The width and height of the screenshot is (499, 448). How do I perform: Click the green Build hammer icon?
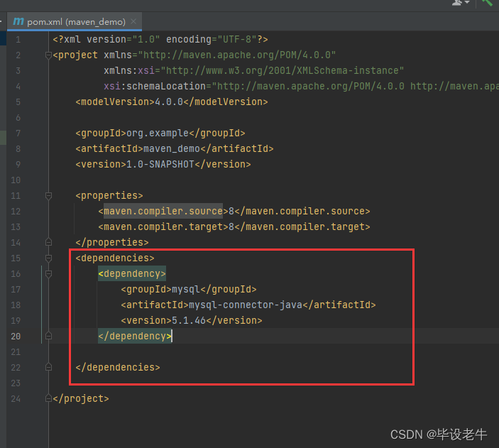click(x=487, y=3)
